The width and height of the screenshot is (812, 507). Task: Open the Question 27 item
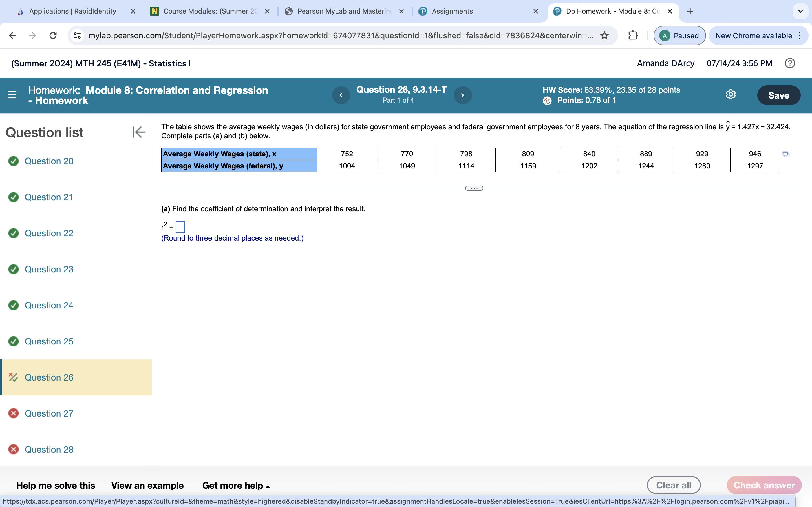coord(48,413)
